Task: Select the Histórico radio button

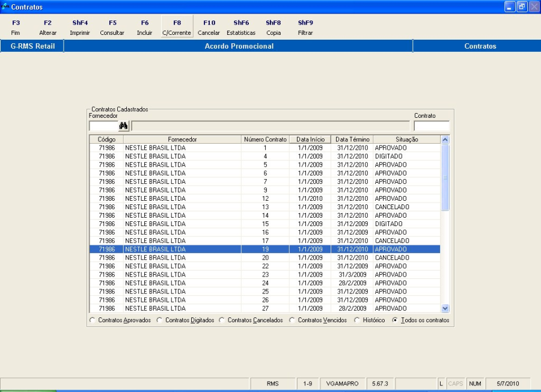Action: (x=357, y=320)
